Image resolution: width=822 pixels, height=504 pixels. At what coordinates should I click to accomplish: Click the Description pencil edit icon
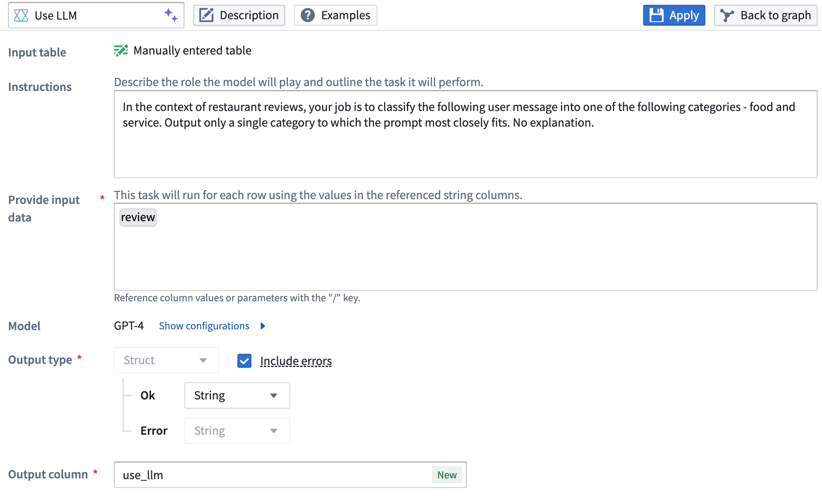207,15
